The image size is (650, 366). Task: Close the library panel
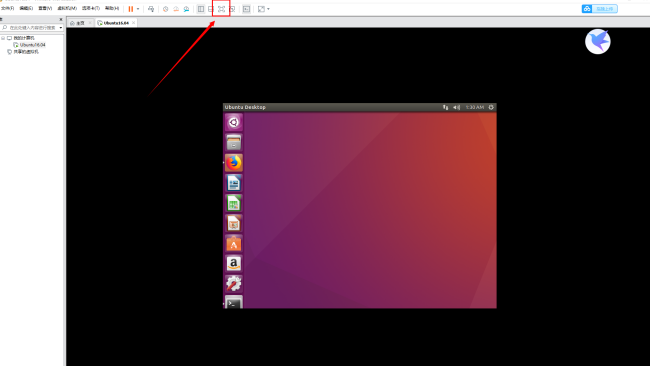point(61,19)
